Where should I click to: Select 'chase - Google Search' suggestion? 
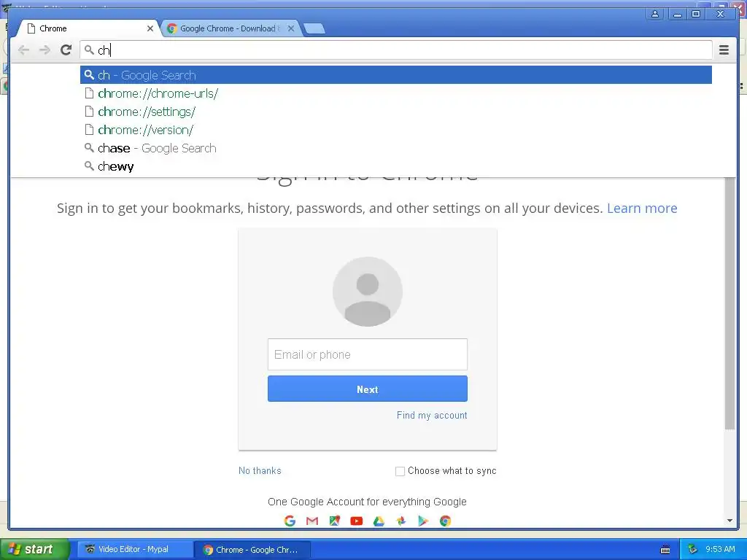coord(396,148)
